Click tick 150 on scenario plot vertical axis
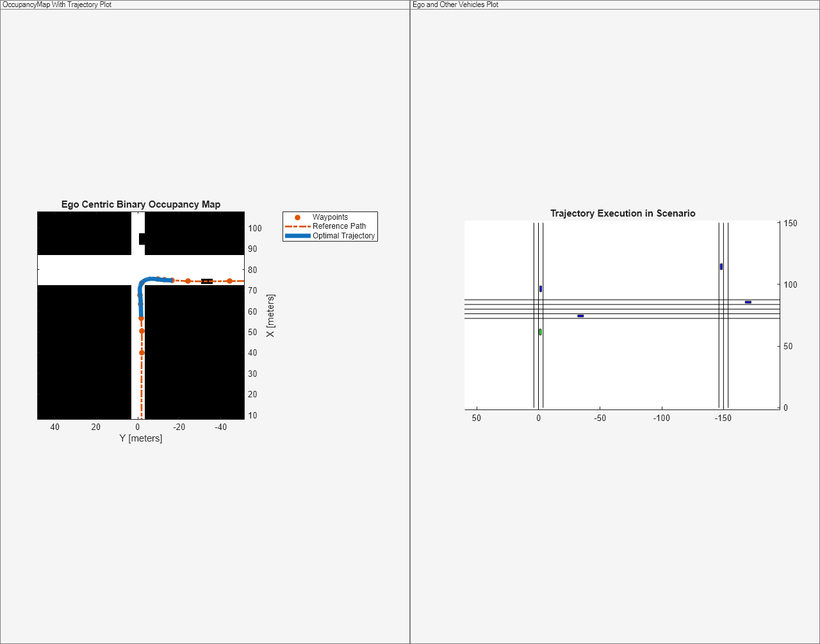Viewport: 820px width, 644px height. pyautogui.click(x=791, y=223)
